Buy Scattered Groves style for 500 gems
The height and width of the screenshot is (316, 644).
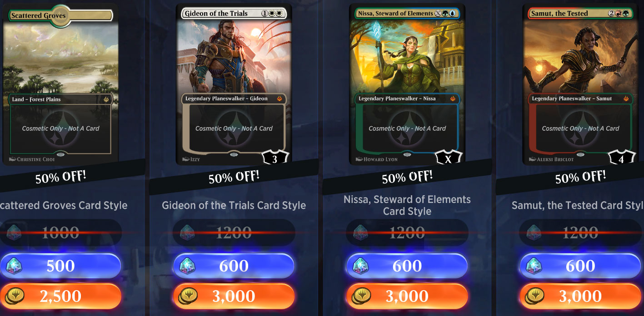[x=60, y=266]
